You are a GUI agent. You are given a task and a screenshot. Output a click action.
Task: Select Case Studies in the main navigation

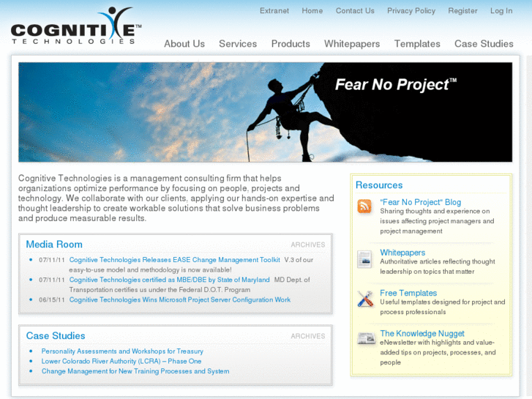[x=484, y=44]
